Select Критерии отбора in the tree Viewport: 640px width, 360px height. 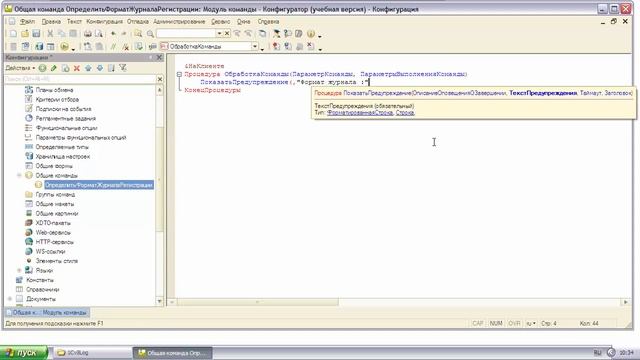(x=57, y=100)
